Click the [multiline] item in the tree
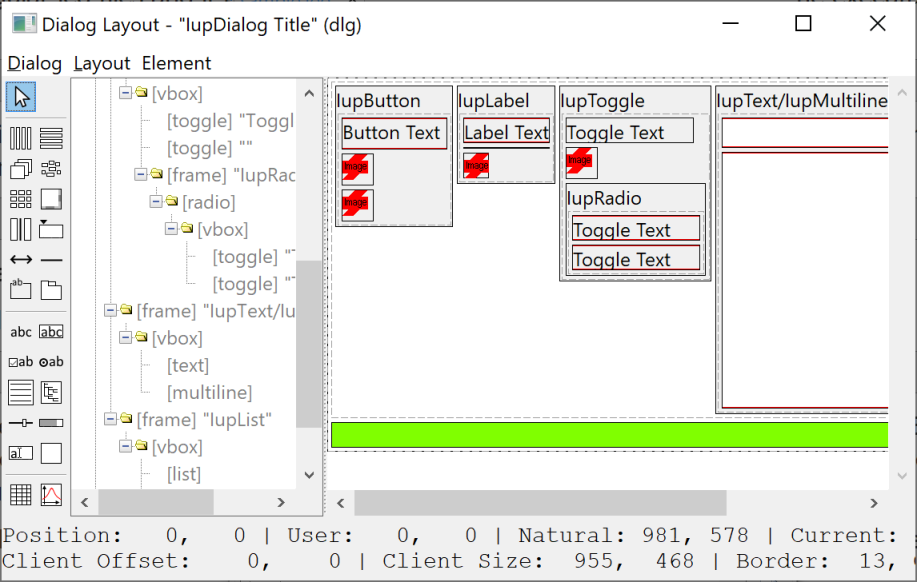This screenshot has height=582, width=917. pyautogui.click(x=209, y=392)
